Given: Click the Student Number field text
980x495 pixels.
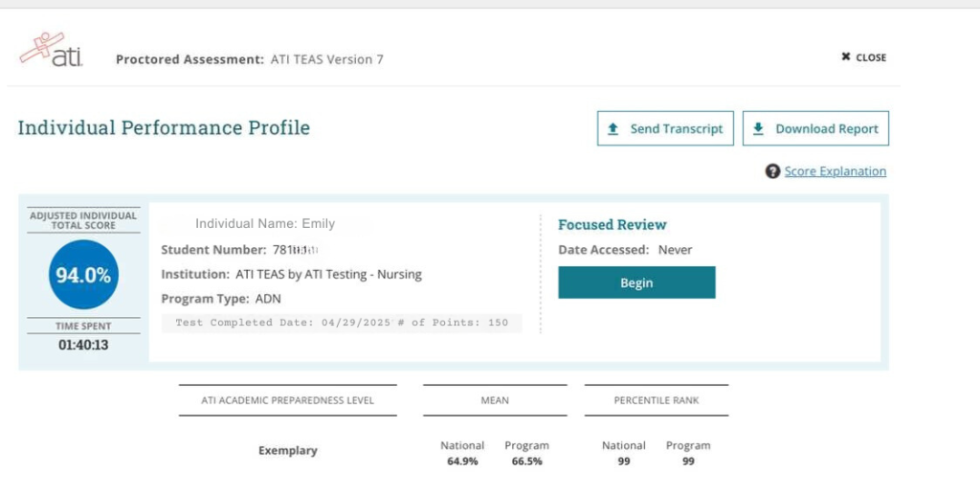Looking at the screenshot, I should tap(240, 250).
